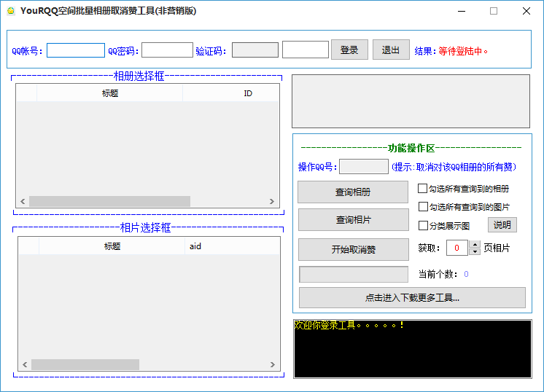Click the photo list horizontal scrollbar thumb

[x=85, y=364]
